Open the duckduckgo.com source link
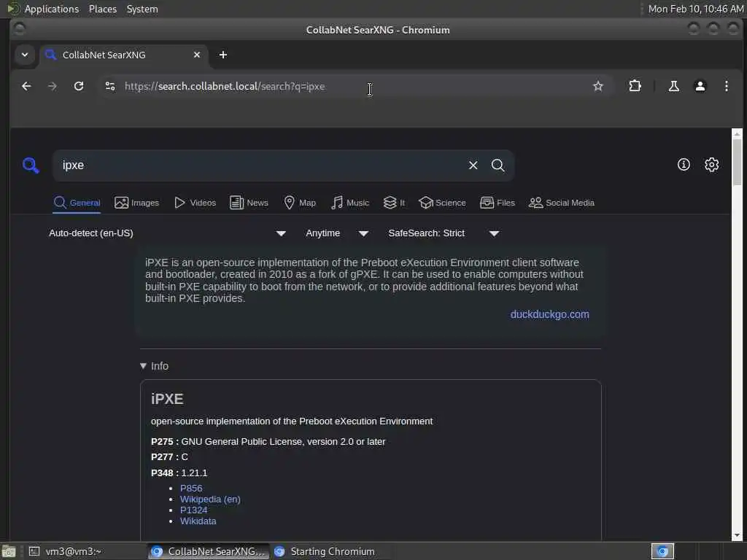This screenshot has width=747, height=560. tap(550, 315)
